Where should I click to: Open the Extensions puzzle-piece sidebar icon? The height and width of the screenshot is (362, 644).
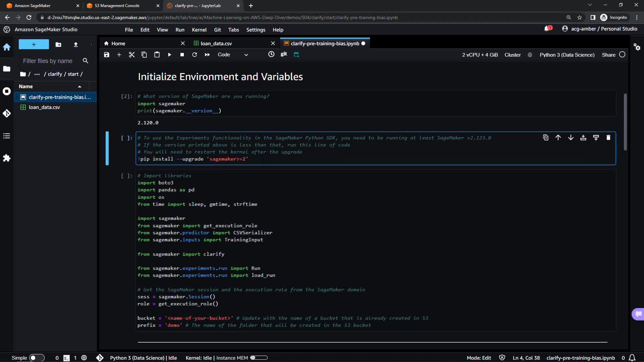7,158
